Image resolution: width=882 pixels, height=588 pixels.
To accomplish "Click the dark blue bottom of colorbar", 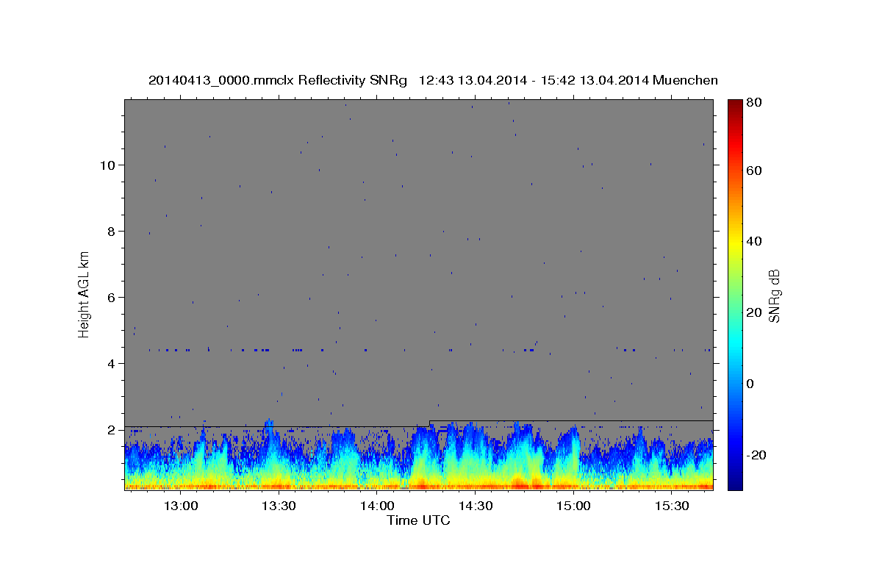I will click(735, 484).
